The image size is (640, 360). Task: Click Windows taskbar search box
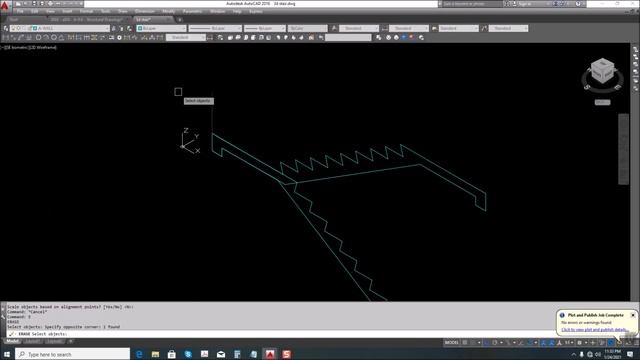(x=73, y=354)
